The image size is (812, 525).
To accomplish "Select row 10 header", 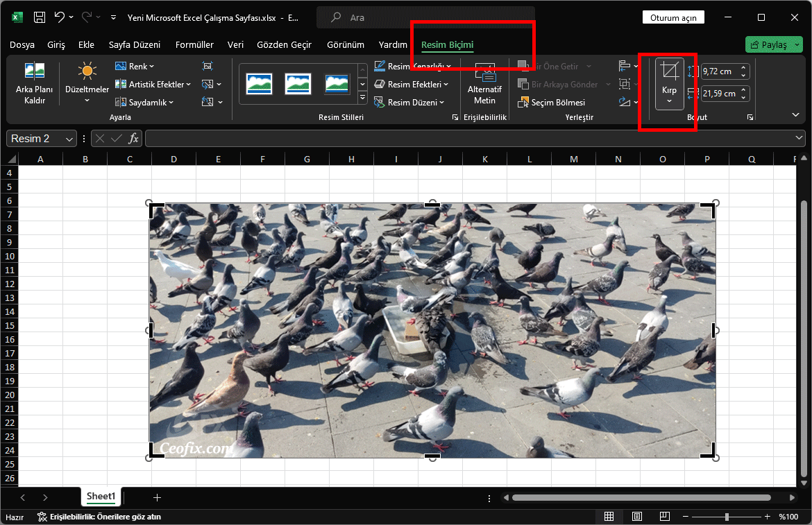I will (x=9, y=256).
